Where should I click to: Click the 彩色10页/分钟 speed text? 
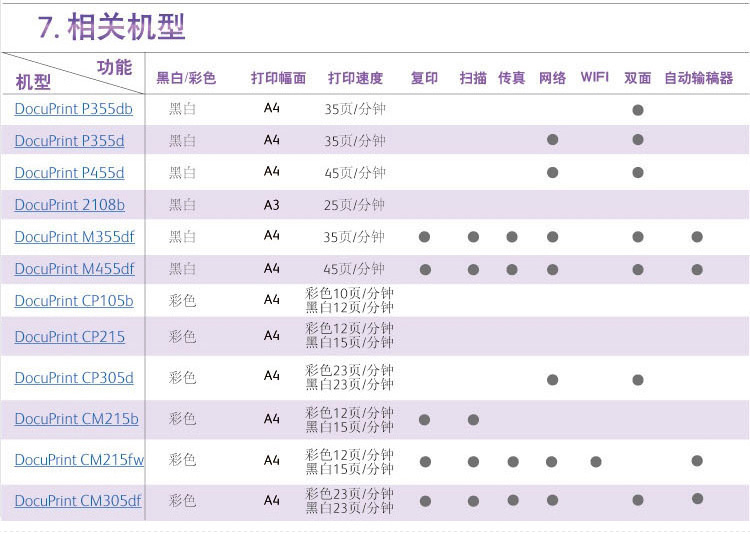pos(350,293)
